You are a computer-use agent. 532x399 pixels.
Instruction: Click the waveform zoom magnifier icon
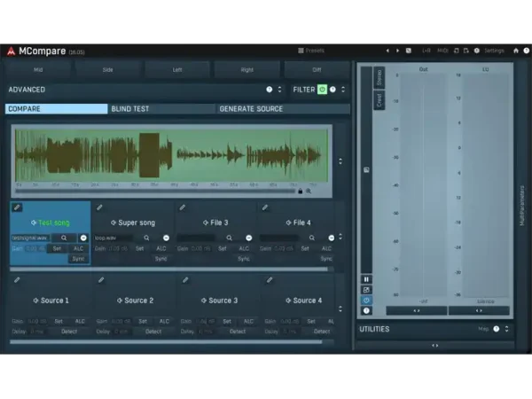pyautogui.click(x=309, y=192)
